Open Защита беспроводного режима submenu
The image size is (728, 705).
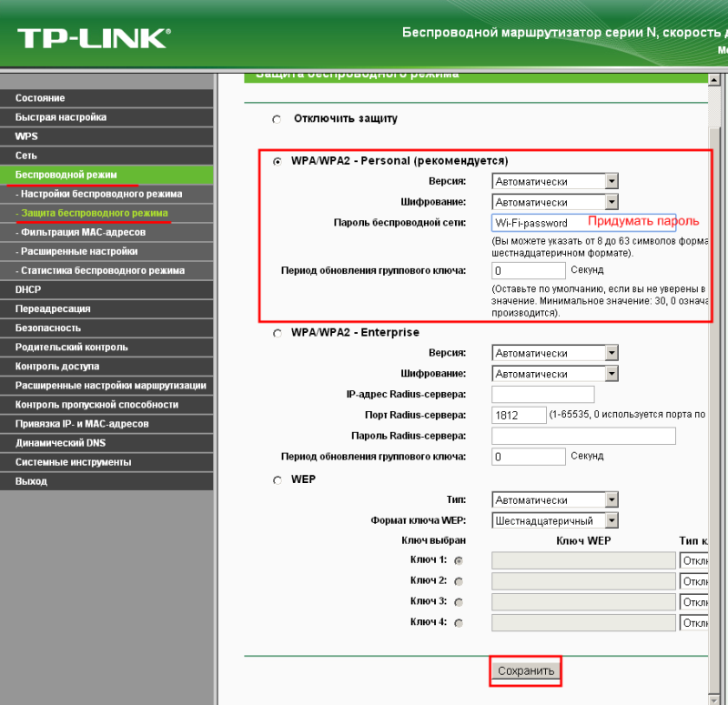106,213
